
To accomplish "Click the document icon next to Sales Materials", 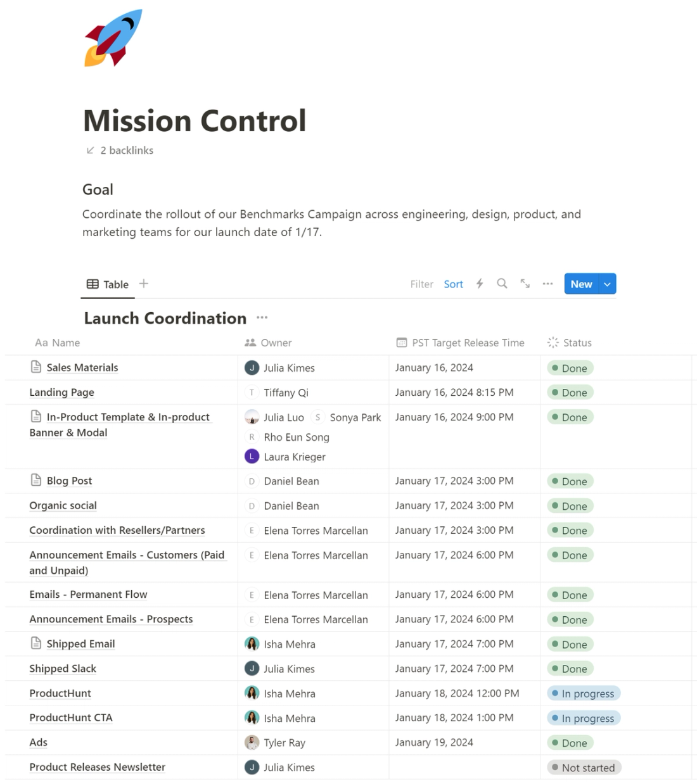I will (x=35, y=367).
